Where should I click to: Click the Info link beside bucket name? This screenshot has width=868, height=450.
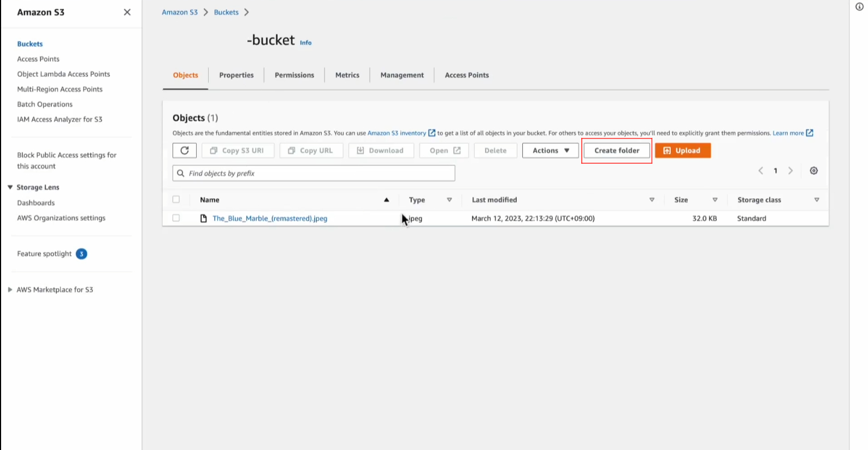tap(306, 43)
